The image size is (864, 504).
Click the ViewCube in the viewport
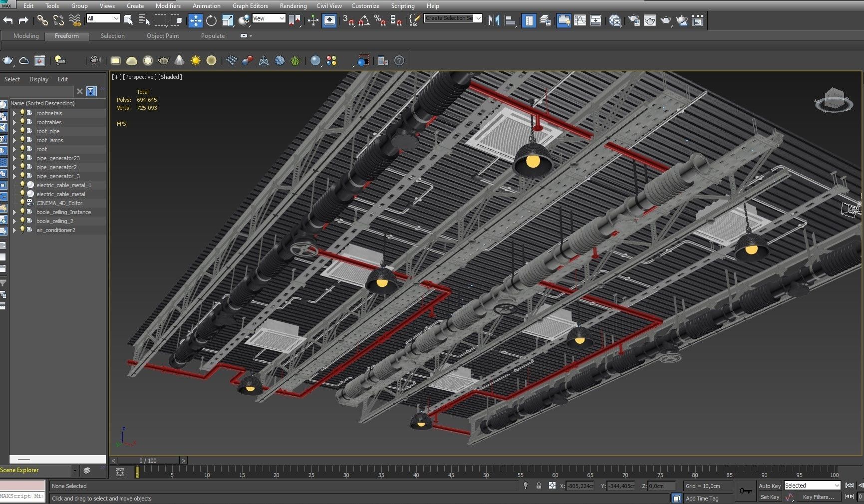point(834,99)
